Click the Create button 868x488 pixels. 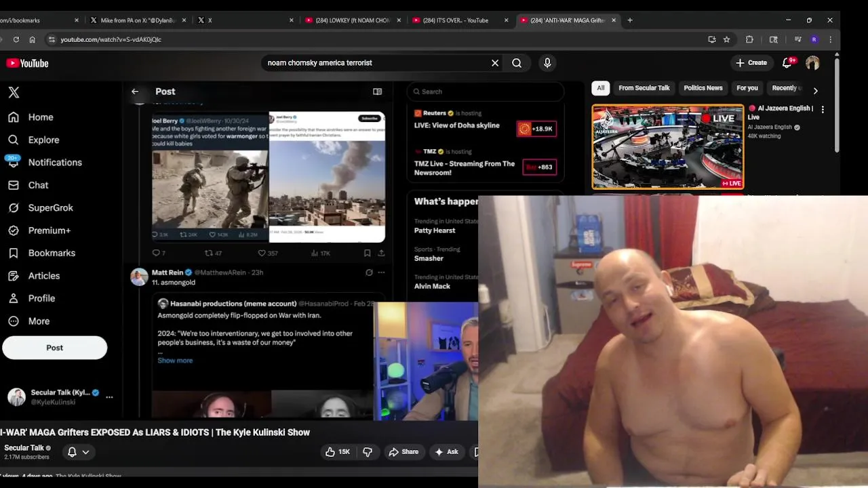point(751,63)
